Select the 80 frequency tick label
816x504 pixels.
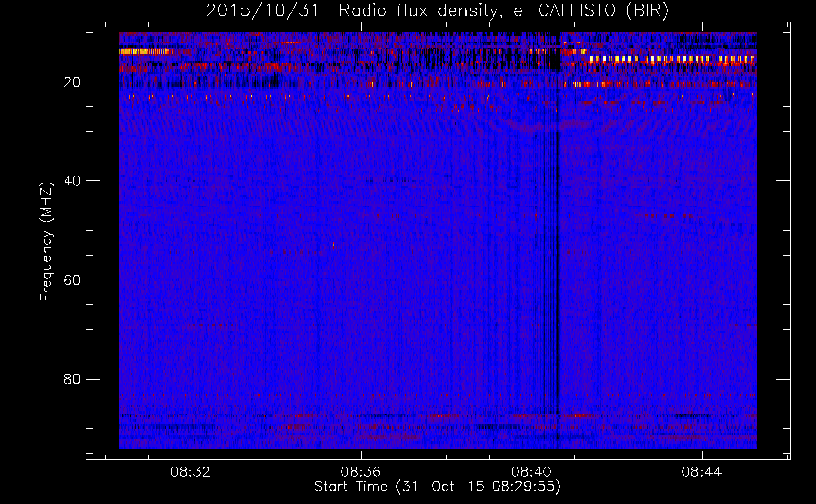73,379
